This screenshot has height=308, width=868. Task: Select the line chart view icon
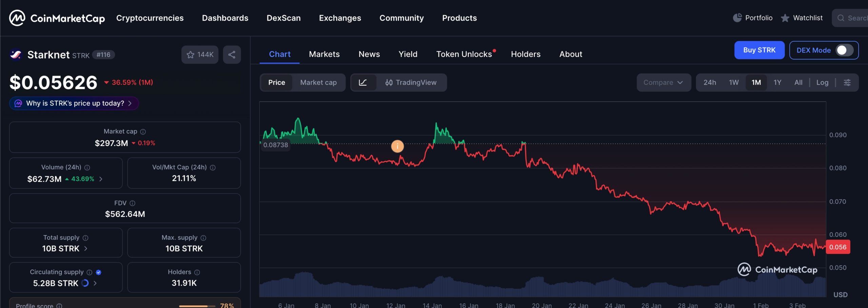click(x=363, y=82)
